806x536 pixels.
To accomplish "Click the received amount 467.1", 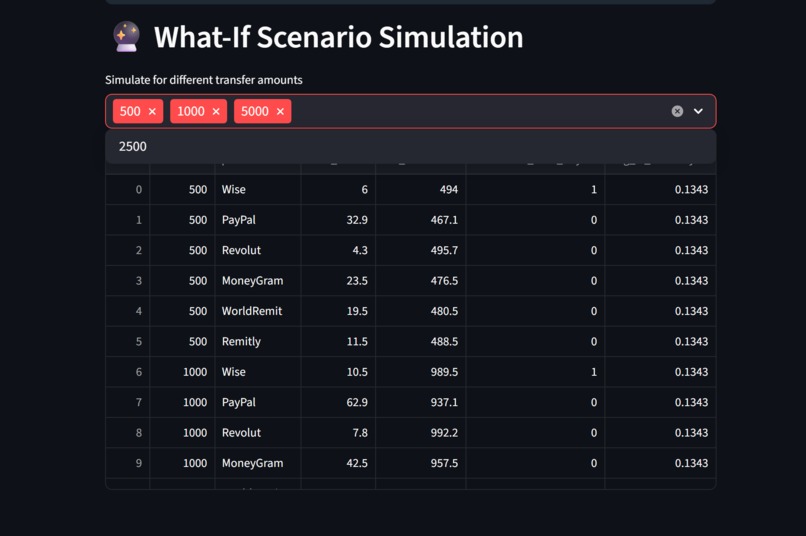I will (x=444, y=220).
